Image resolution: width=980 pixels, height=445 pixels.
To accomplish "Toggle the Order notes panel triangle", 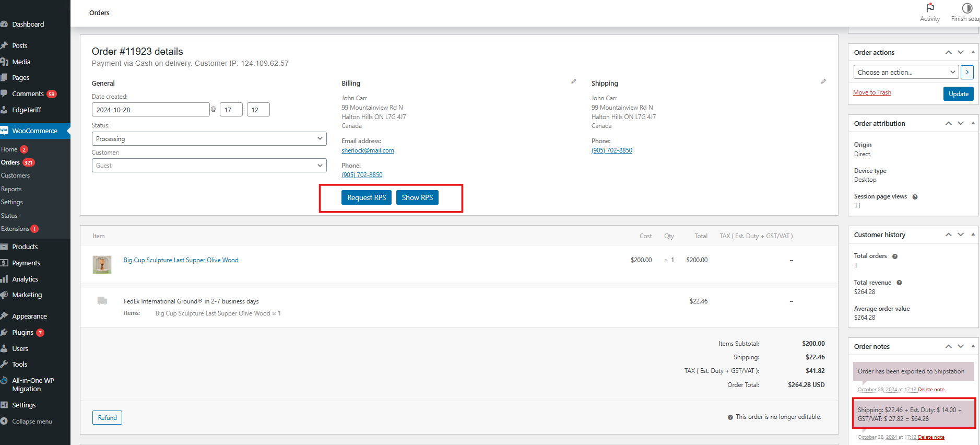I will click(973, 346).
